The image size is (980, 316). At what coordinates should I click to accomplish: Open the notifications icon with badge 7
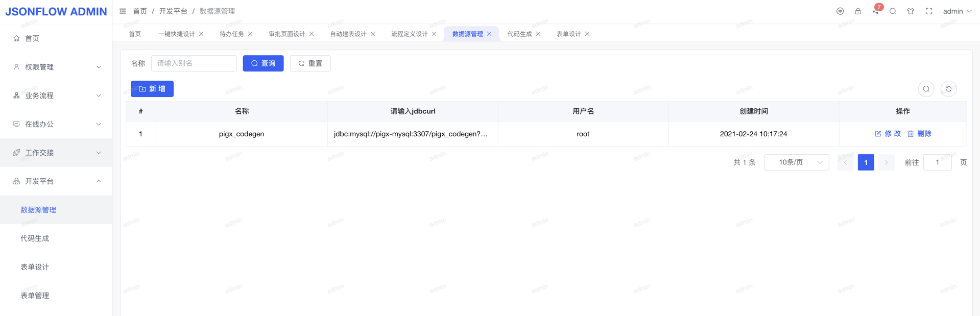click(875, 11)
